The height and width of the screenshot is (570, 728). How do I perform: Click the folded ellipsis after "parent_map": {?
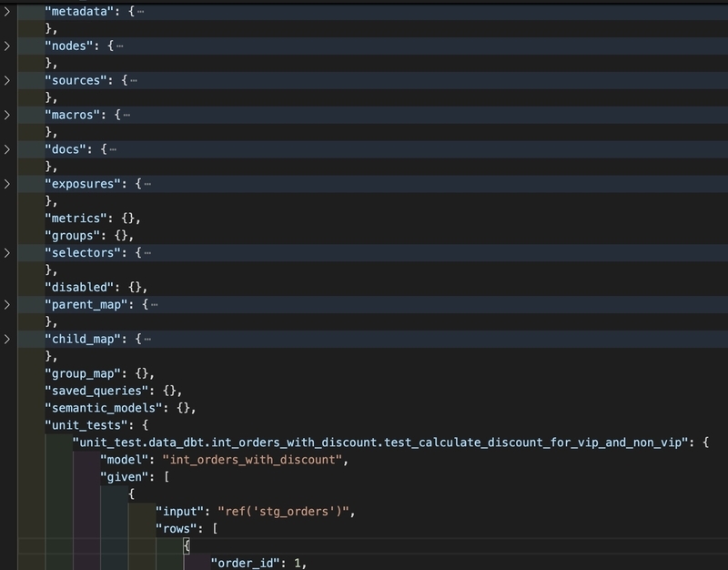[x=155, y=305]
